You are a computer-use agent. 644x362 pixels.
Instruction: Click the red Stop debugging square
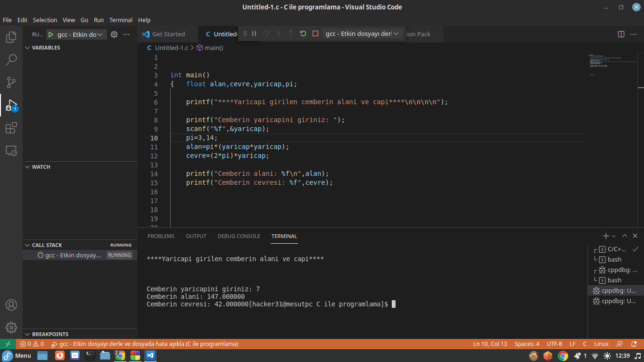315,33
